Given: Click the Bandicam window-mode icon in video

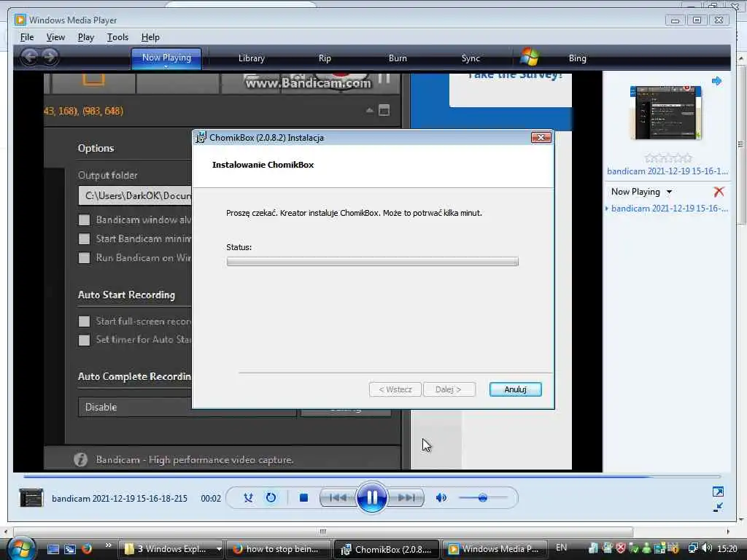Looking at the screenshot, I should pos(384,111).
